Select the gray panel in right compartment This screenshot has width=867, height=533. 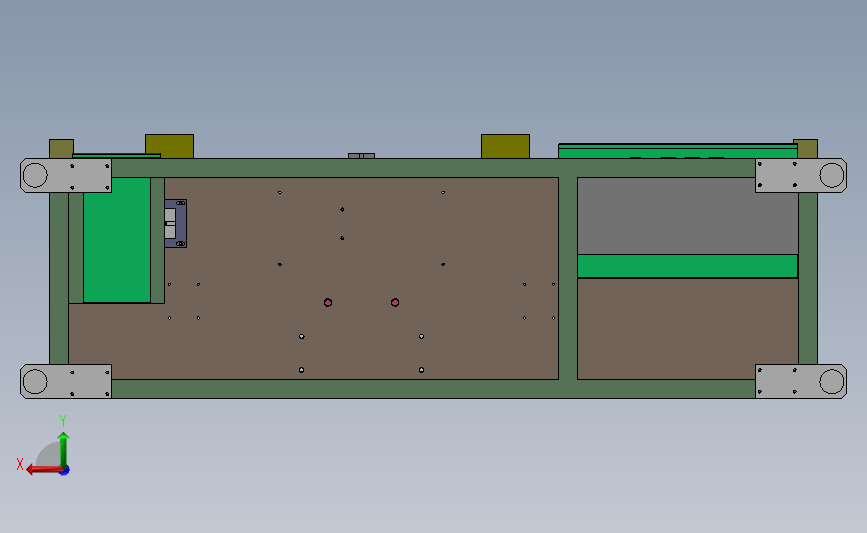pyautogui.click(x=687, y=216)
